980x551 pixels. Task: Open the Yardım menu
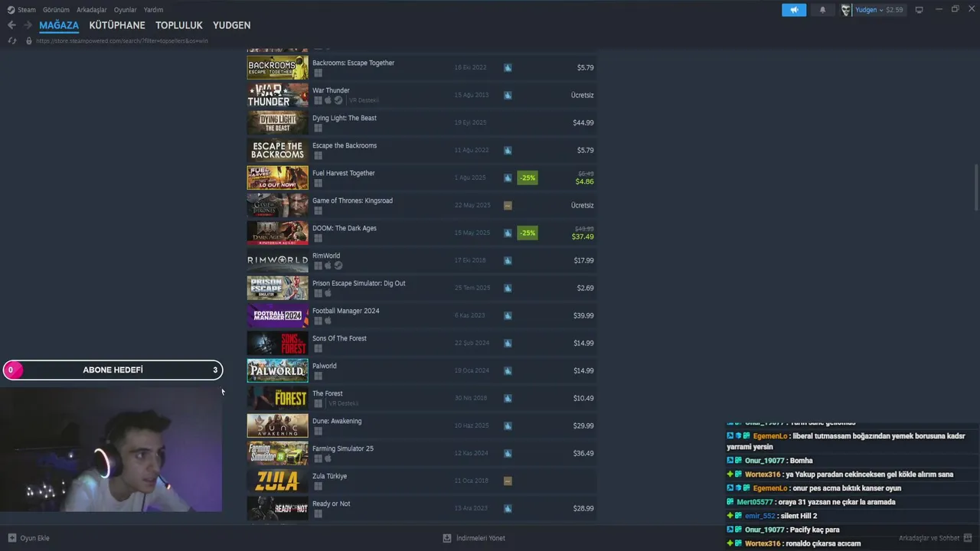tap(153, 10)
